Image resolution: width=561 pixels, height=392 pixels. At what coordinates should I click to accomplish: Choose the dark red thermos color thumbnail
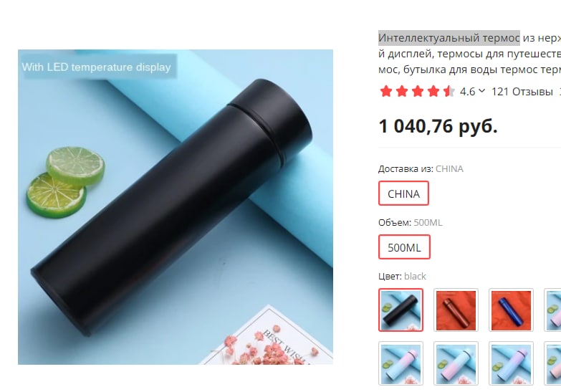(456, 310)
